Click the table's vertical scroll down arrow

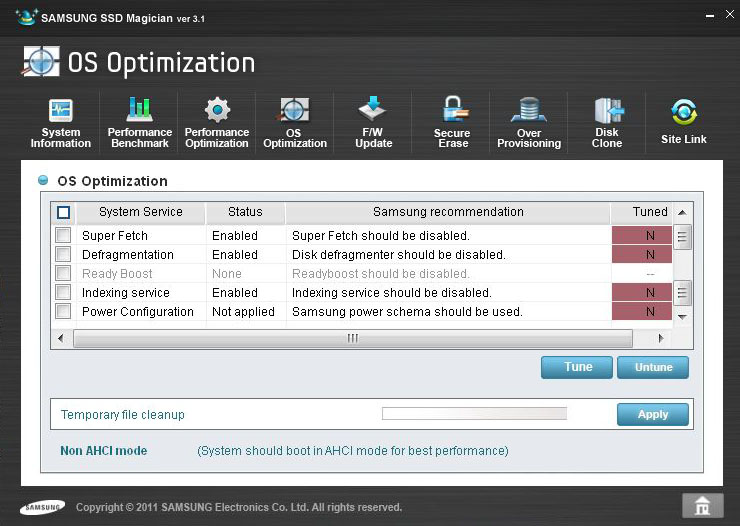click(x=682, y=317)
